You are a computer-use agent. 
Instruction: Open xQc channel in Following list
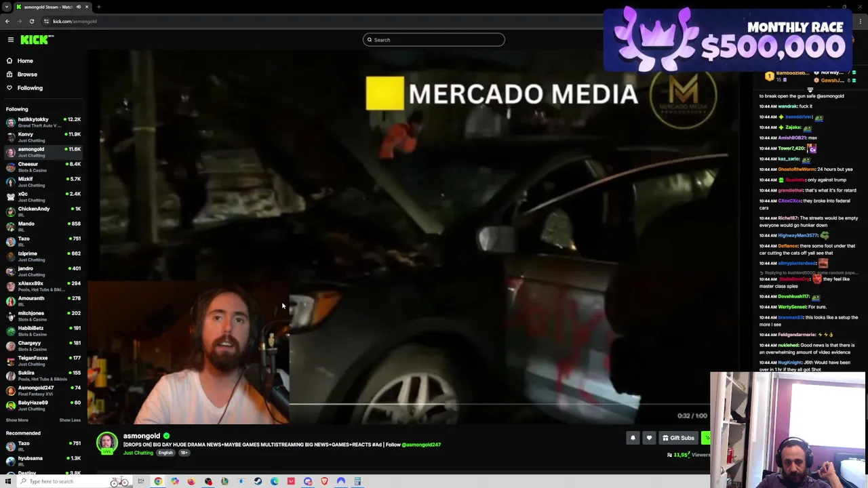42,197
